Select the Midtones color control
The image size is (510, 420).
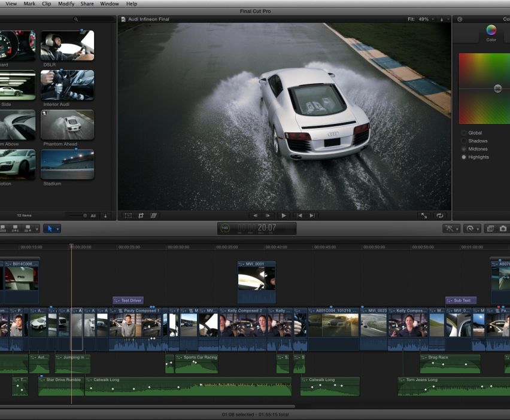464,149
